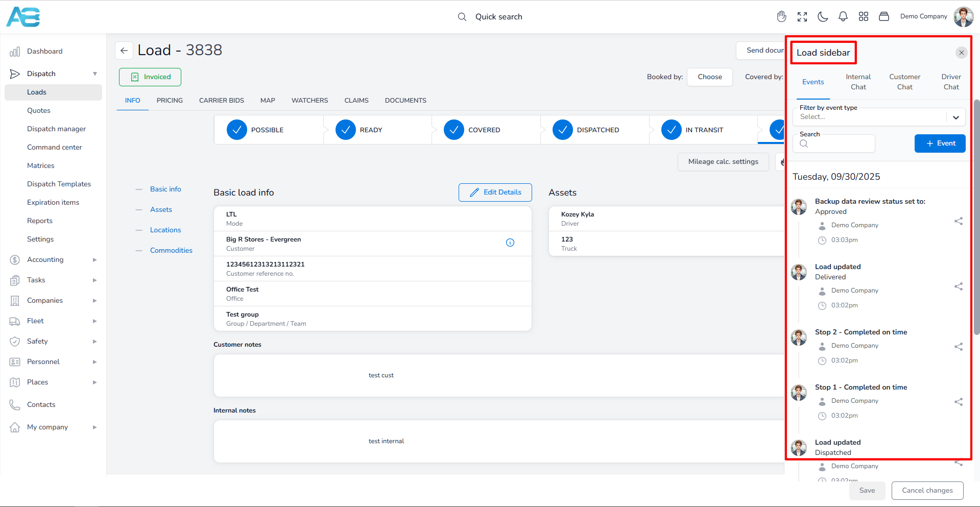Click the Edit Details button

click(x=495, y=192)
